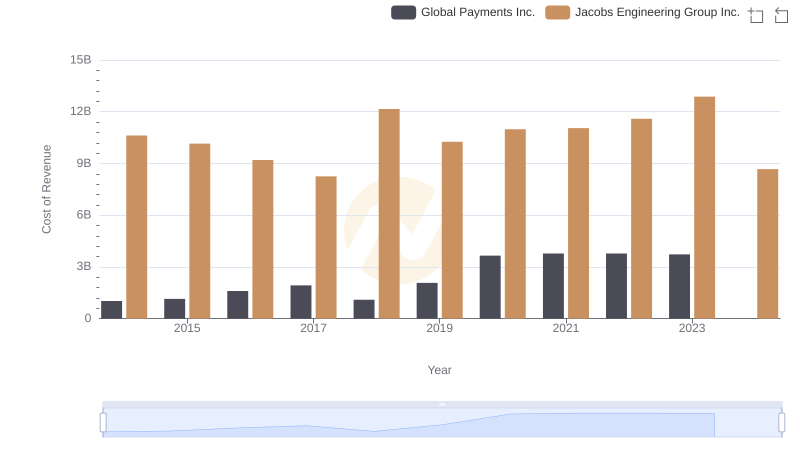
Task: Select the Global Payments bar for 2020
Action: (490, 287)
